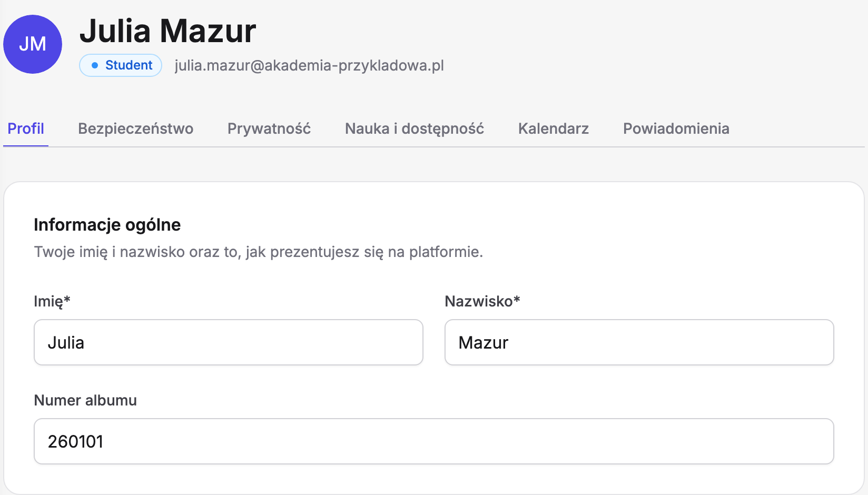Open the Profil tab
Screen dimensions: 868x495
[x=26, y=128]
